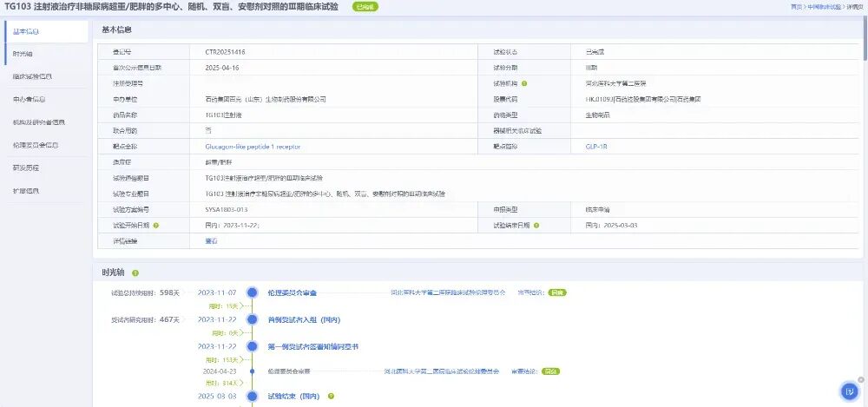Go to 临床试验信息 section
Screen dimensions: 868x407
pos(32,76)
